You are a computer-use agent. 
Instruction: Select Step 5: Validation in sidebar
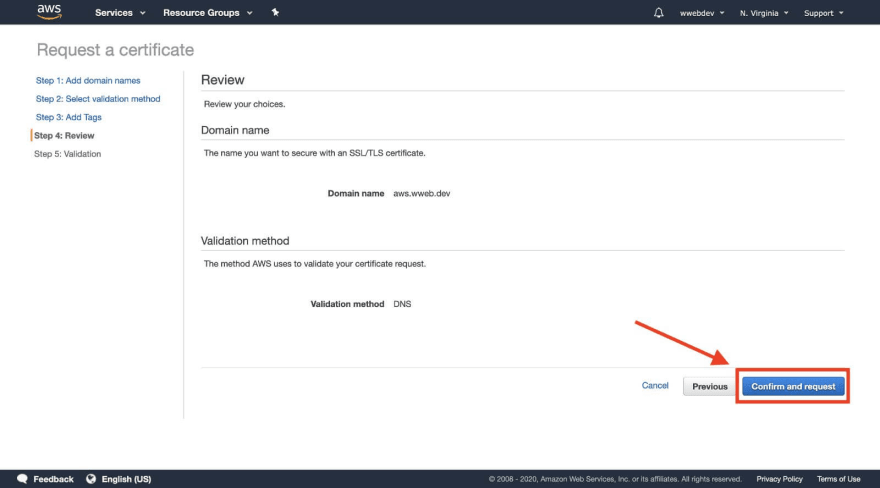pyautogui.click(x=67, y=154)
